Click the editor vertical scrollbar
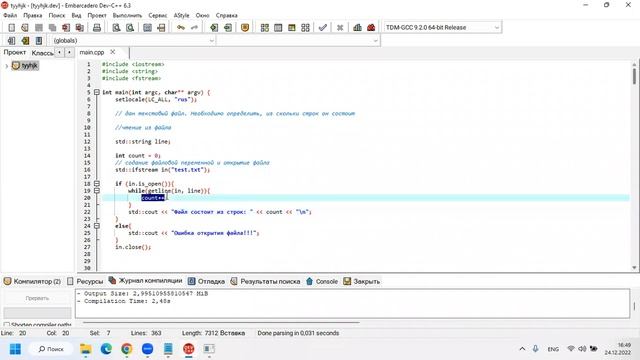Image resolution: width=640 pixels, height=360 pixels. pos(634,165)
